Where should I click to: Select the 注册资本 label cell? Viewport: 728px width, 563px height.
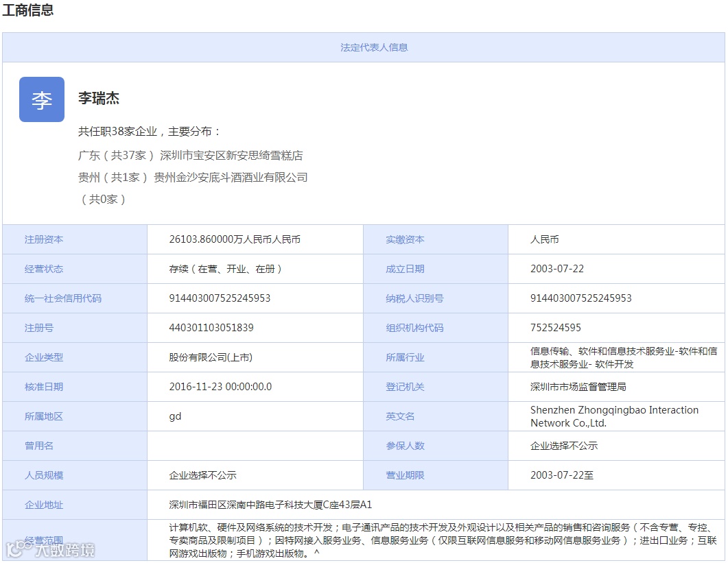tap(75, 239)
